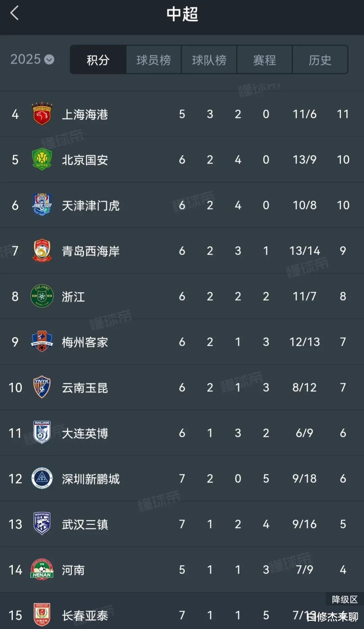This screenshot has width=364, height=629.
Task: Select the 河南 team logo
Action: click(42, 570)
